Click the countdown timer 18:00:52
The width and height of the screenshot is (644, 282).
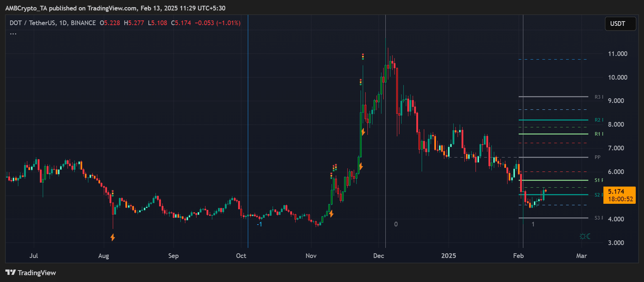(x=620, y=199)
